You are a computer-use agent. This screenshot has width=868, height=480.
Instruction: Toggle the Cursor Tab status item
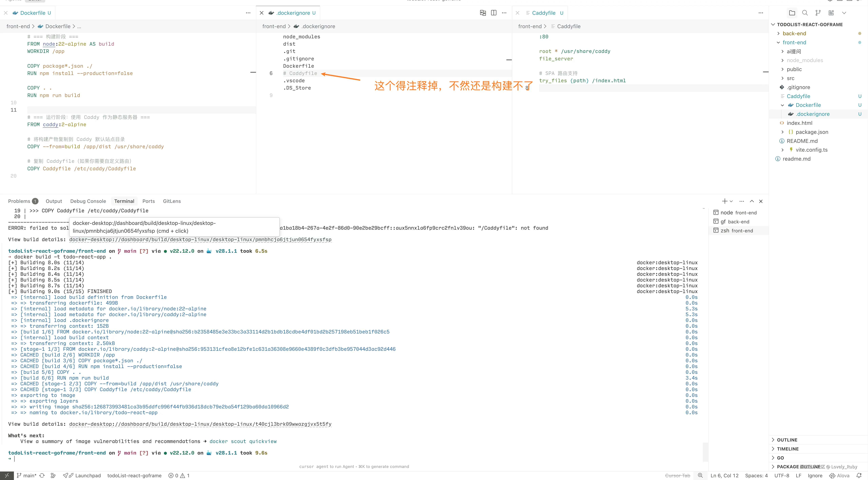pyautogui.click(x=677, y=475)
